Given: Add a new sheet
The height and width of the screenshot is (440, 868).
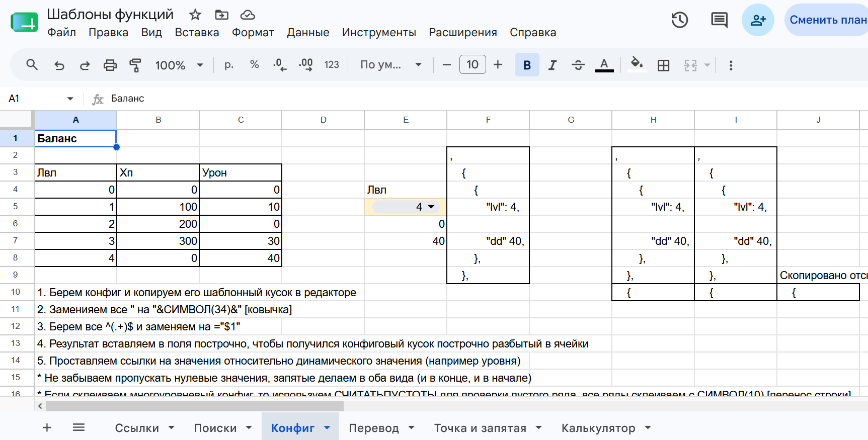Looking at the screenshot, I should 47,427.
